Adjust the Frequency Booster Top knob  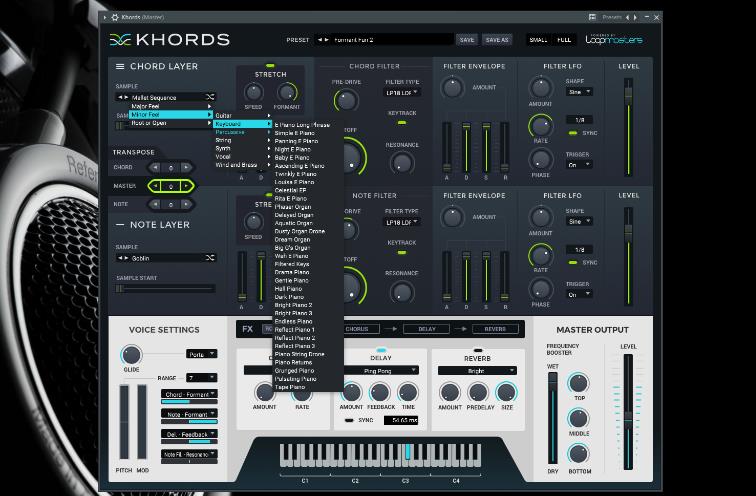[x=578, y=383]
